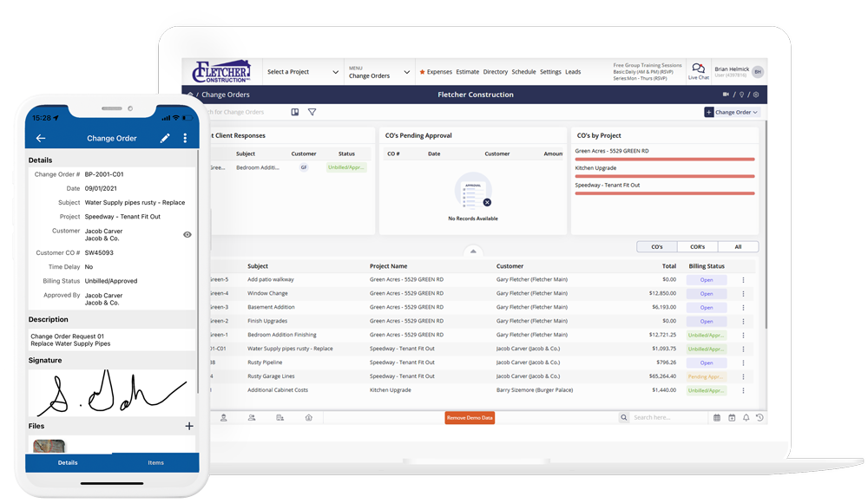868x503 pixels.
Task: Open row menu for Rusty Pipeline
Action: (x=744, y=363)
